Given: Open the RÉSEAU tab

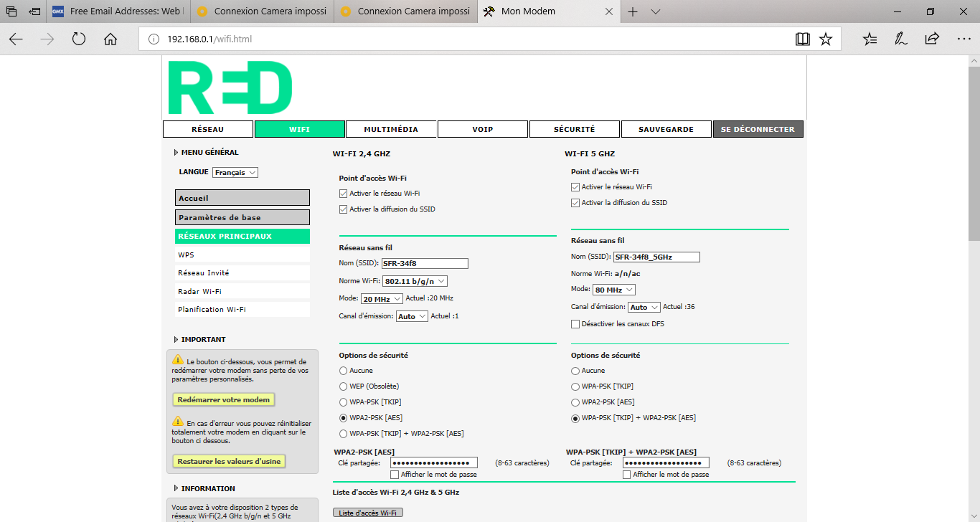Looking at the screenshot, I should pyautogui.click(x=207, y=129).
